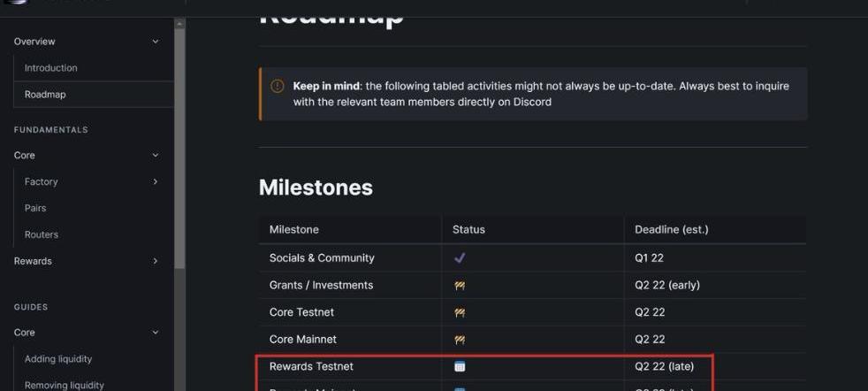The image size is (868, 391).
Task: Expand the Rewards section arrow
Action: point(156,262)
